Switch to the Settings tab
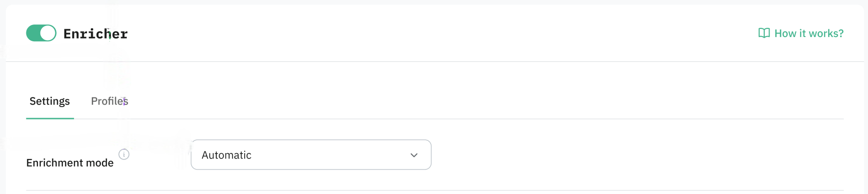The image size is (868, 194). (x=50, y=101)
